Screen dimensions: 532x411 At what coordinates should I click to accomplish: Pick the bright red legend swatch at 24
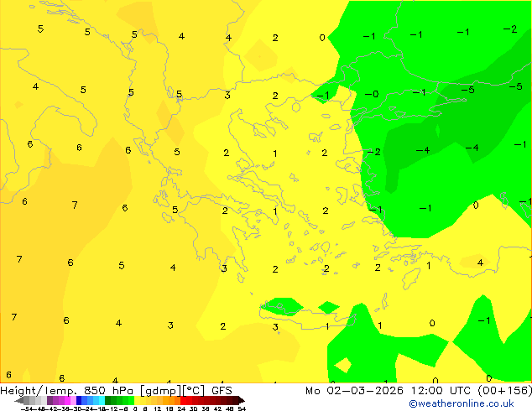pos(183,400)
